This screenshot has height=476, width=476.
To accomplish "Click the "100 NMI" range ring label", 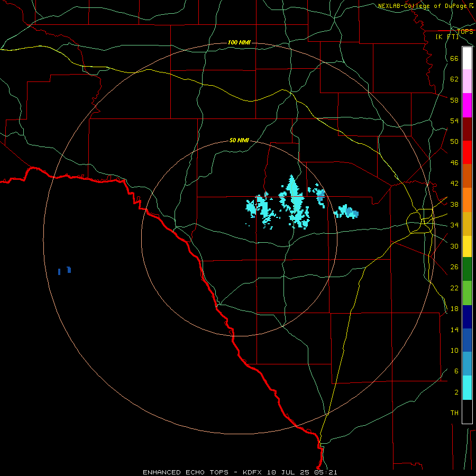I will point(239,42).
